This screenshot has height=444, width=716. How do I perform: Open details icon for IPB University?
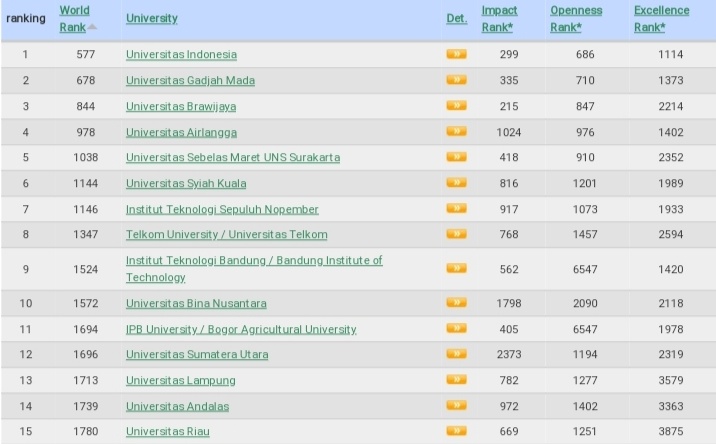click(456, 328)
